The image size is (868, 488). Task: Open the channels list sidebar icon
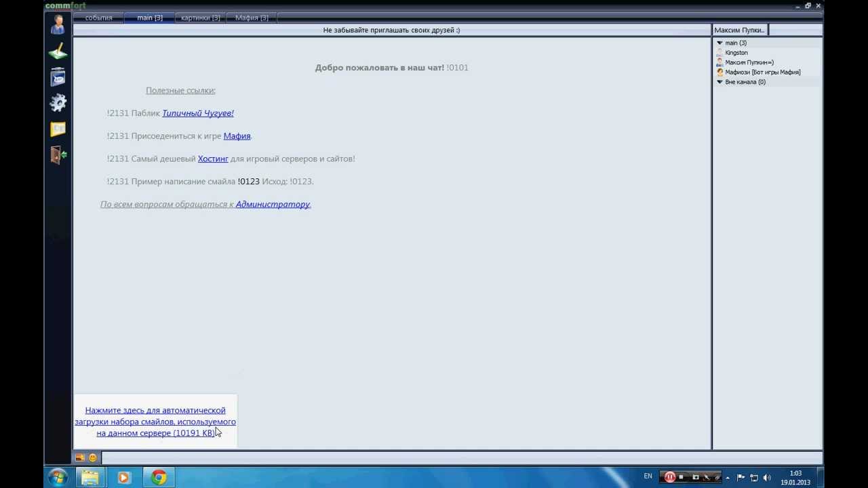pyautogui.click(x=58, y=77)
